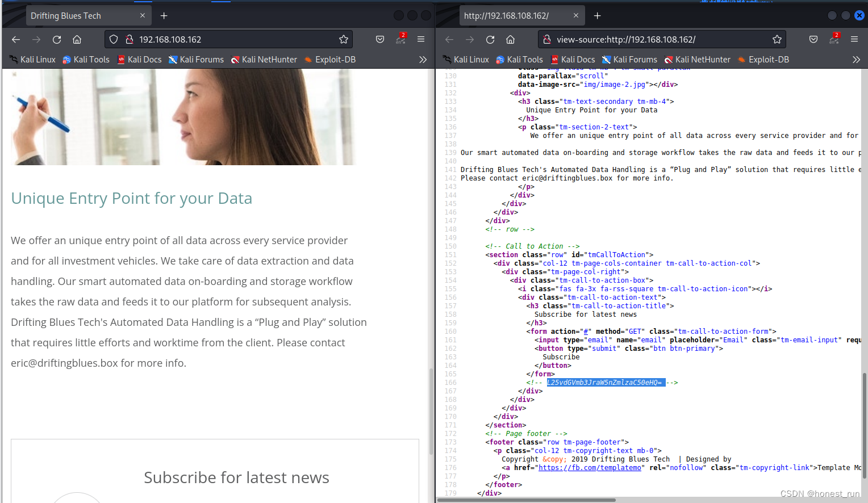This screenshot has height=503, width=868.
Task: Open application menu in view-source window
Action: click(x=854, y=39)
